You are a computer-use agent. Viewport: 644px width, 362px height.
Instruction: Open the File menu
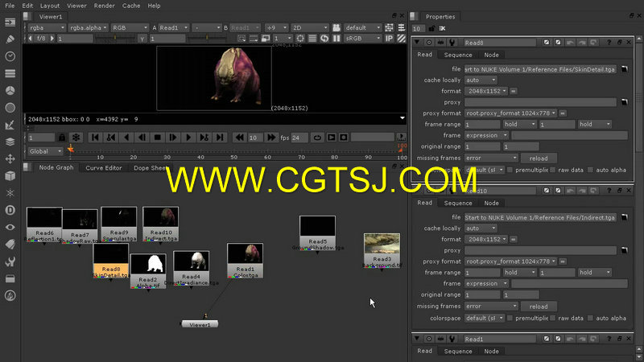click(10, 6)
